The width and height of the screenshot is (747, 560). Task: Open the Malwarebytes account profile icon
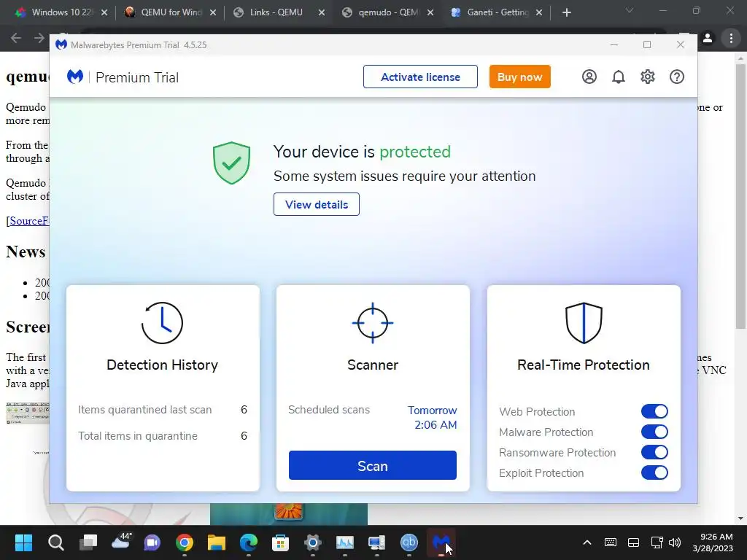point(589,77)
